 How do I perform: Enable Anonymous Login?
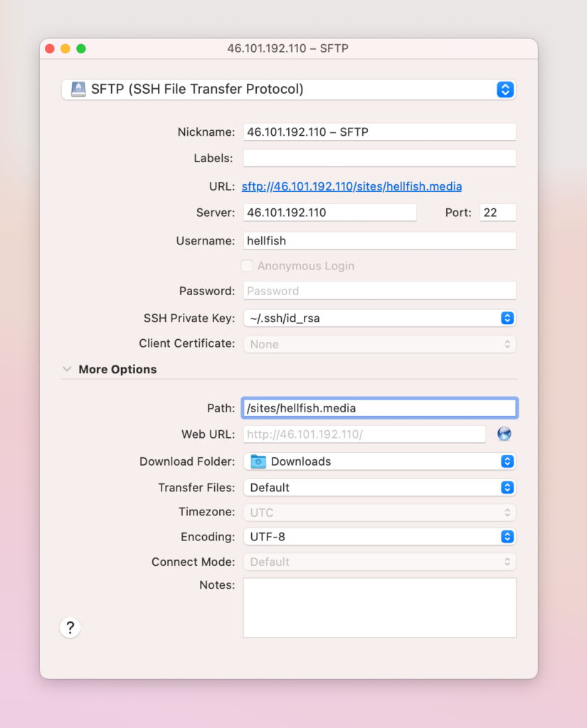pos(247,265)
